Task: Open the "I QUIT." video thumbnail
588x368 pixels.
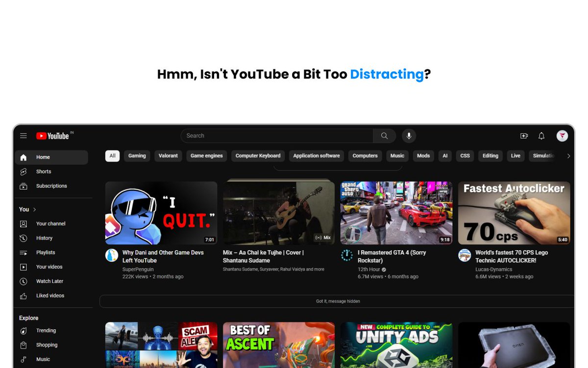Action: click(x=161, y=213)
